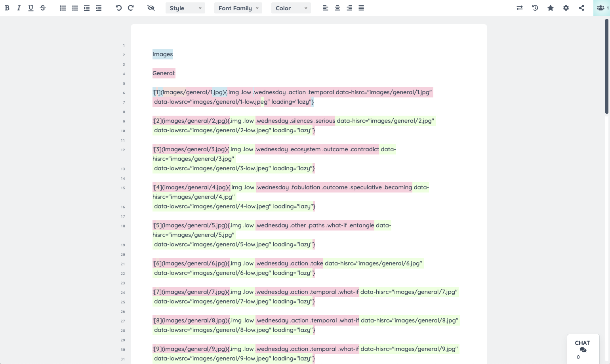Open the Style dropdown
610x364 pixels.
[x=185, y=8]
